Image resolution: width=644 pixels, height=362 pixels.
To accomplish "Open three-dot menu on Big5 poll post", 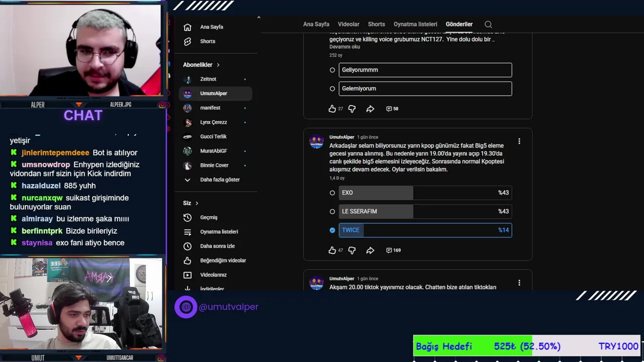I will 519,141.
